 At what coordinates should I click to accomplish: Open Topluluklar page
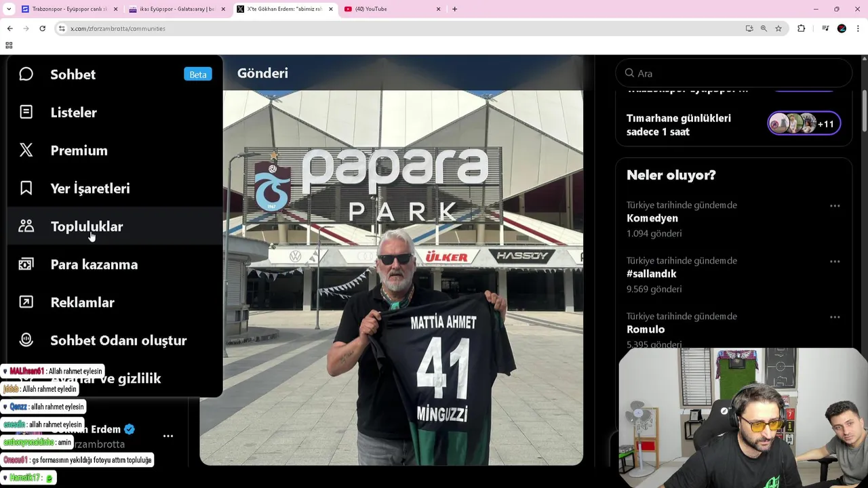(115, 226)
